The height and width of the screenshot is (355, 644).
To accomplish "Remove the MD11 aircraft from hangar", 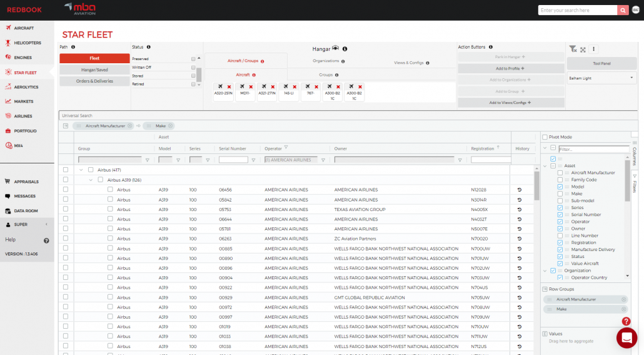I will point(251,87).
